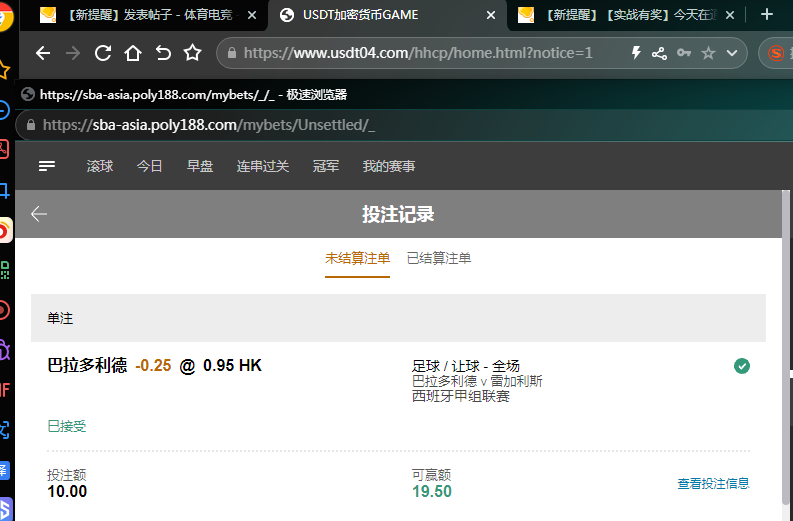The image size is (793, 521).
Task: Click the share icon in address bar
Action: click(x=659, y=53)
